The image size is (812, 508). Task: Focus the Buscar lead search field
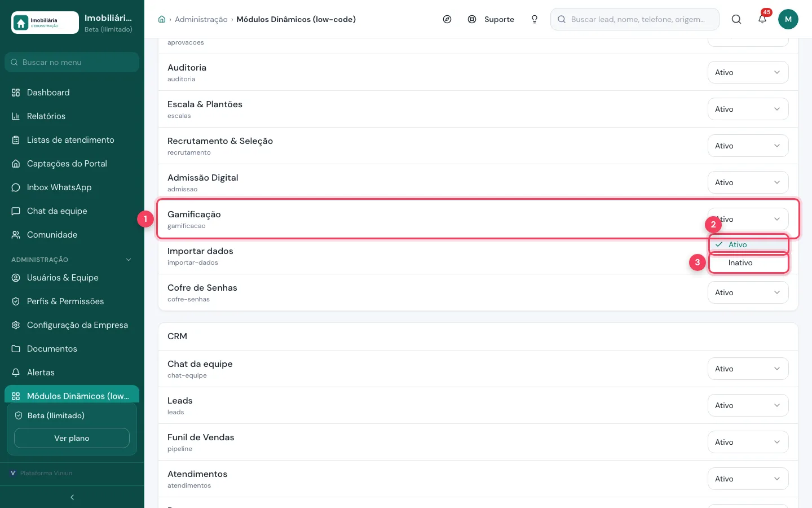(635, 19)
